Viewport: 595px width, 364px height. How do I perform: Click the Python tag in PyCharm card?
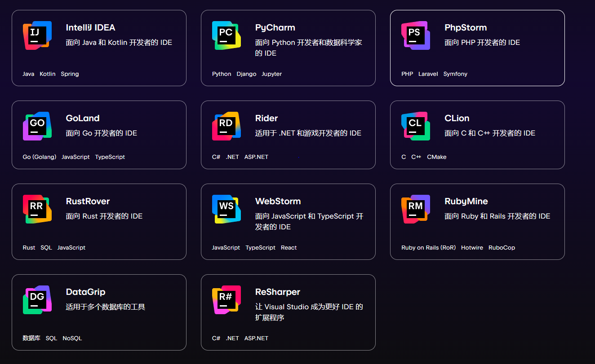point(222,74)
